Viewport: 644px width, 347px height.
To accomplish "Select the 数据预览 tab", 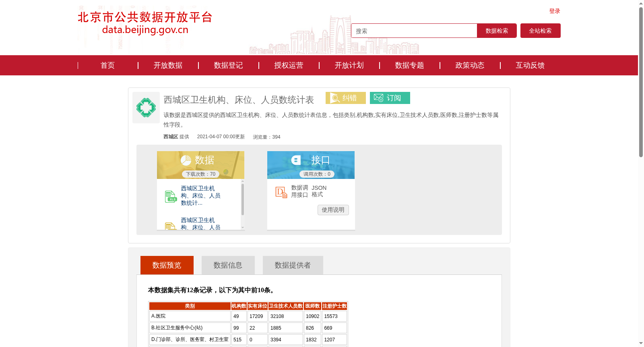I will tap(167, 265).
